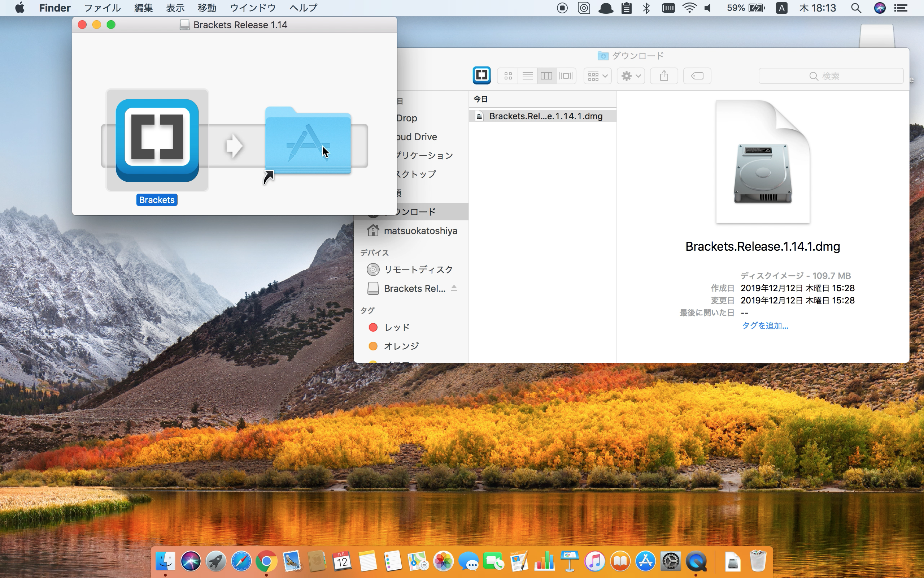
Task: Open QuickTime Player from the Dock
Action: click(696, 561)
